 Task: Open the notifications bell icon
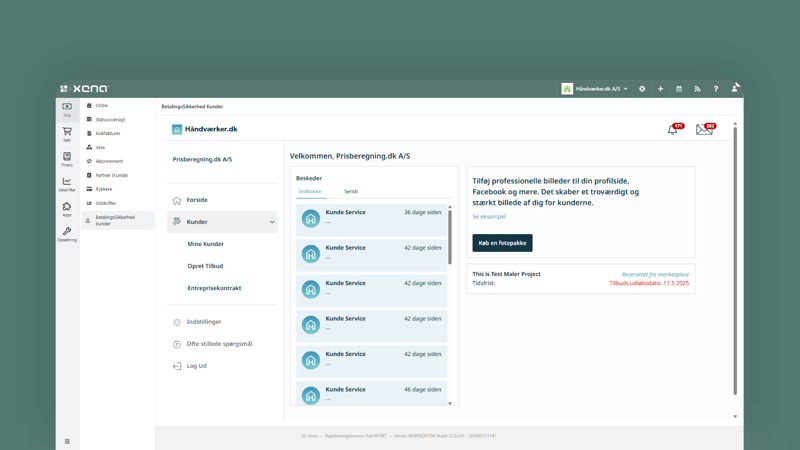(673, 130)
